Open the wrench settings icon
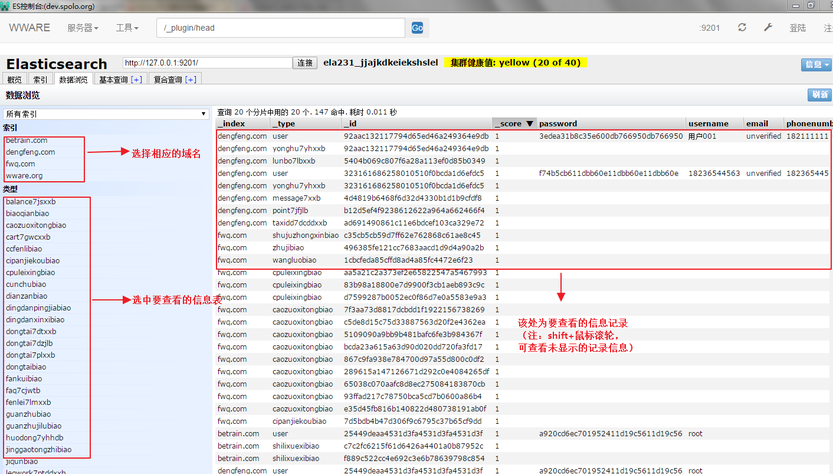 (768, 27)
